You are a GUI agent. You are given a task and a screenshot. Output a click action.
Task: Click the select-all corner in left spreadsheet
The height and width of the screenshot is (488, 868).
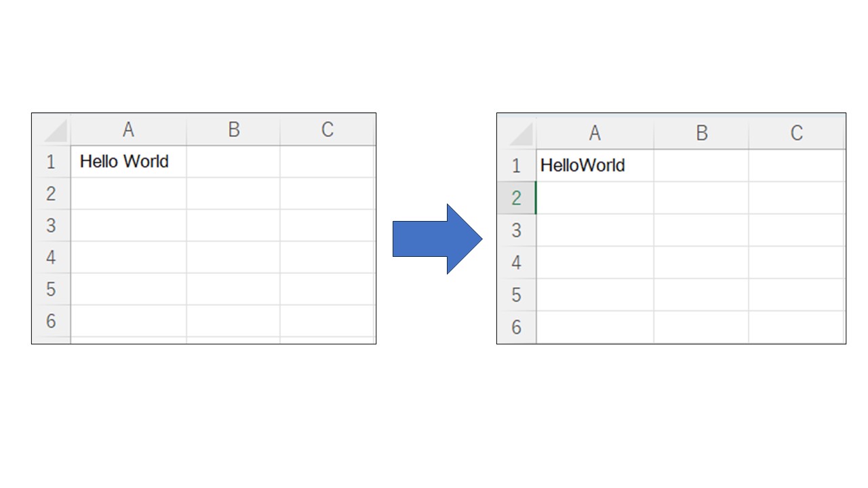pyautogui.click(x=51, y=129)
